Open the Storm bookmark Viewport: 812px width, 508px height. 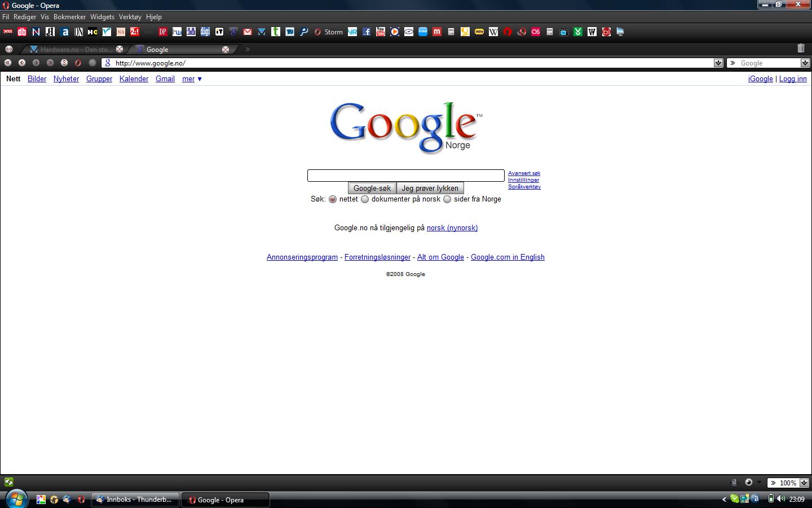coord(328,32)
